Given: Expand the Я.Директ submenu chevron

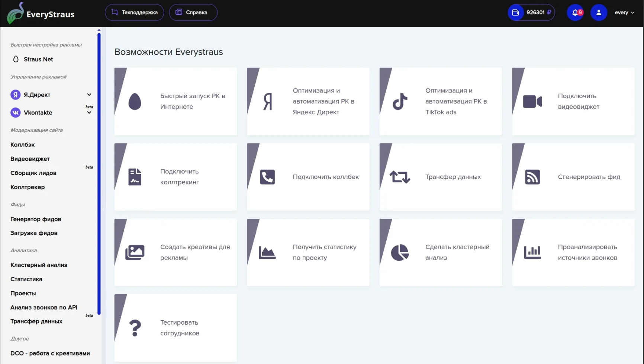Looking at the screenshot, I should 89,95.
